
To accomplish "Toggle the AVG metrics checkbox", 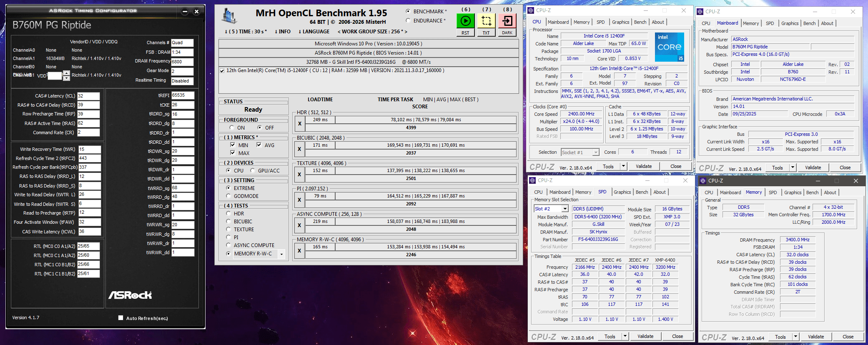I will pos(259,145).
